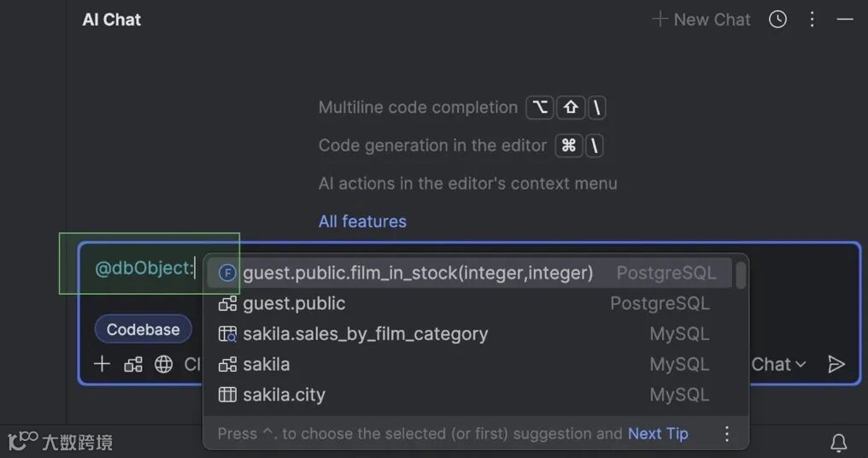Click the suggestion list scrollbar
868x458 pixels.
tap(741, 275)
